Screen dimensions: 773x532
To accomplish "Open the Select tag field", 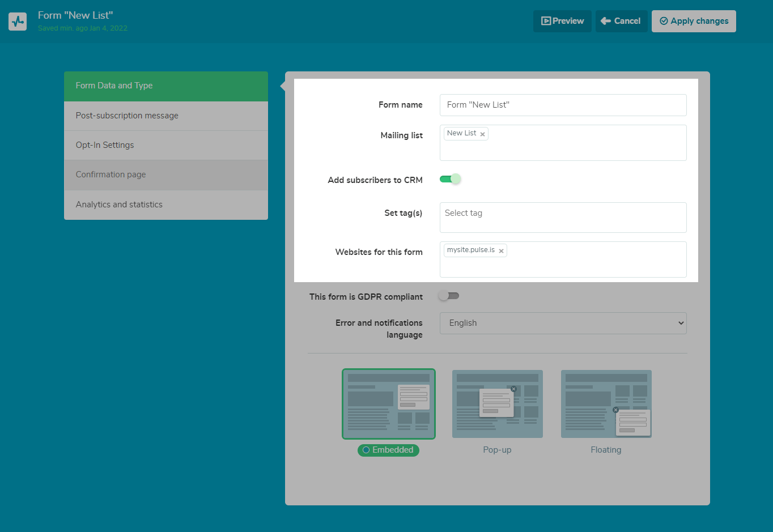I will click(x=563, y=217).
